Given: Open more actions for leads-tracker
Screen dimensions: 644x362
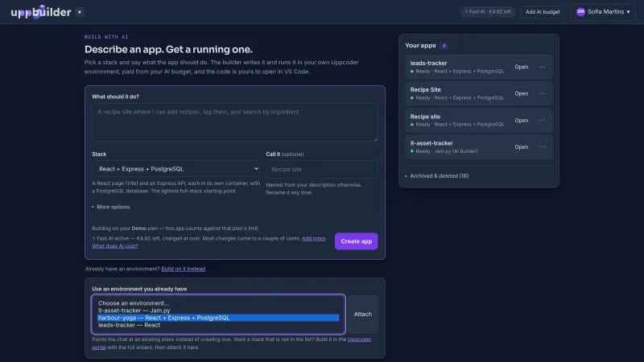Looking at the screenshot, I should [542, 67].
